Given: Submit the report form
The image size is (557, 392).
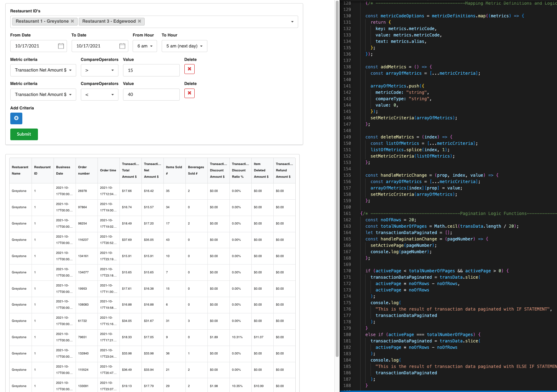Looking at the screenshot, I should (x=24, y=134).
